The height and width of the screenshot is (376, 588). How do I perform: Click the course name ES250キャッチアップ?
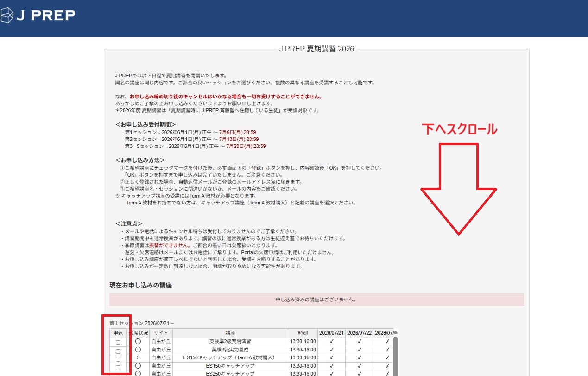(230, 374)
